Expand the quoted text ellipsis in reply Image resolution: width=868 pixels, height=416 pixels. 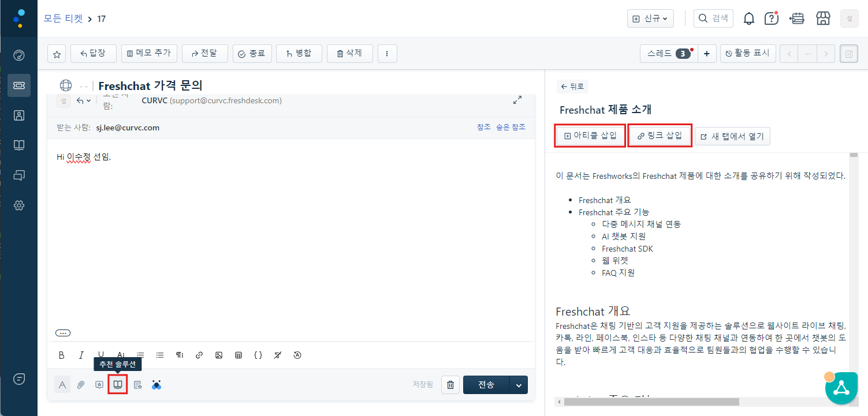pyautogui.click(x=63, y=333)
